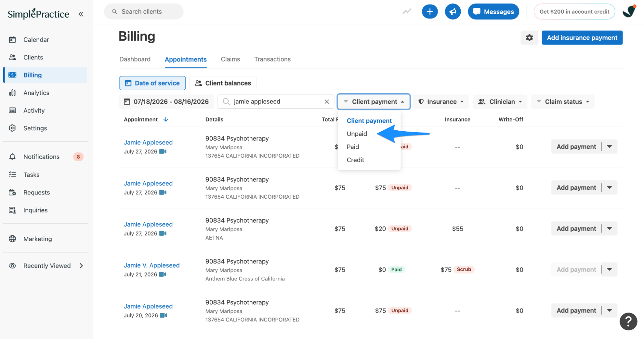Select Unpaid from Client payment menu
Image resolution: width=644 pixels, height=339 pixels.
coord(357,134)
